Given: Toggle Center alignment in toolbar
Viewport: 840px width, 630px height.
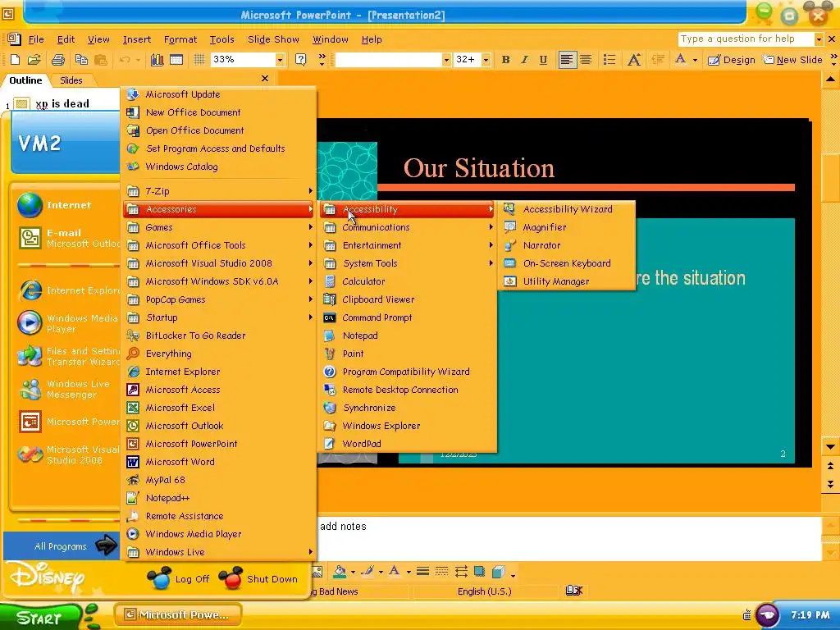Looking at the screenshot, I should pos(586,60).
